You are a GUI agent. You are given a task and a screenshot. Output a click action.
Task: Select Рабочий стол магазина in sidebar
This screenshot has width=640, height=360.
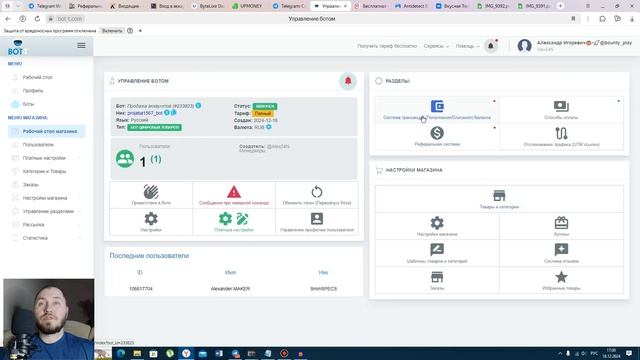point(47,131)
